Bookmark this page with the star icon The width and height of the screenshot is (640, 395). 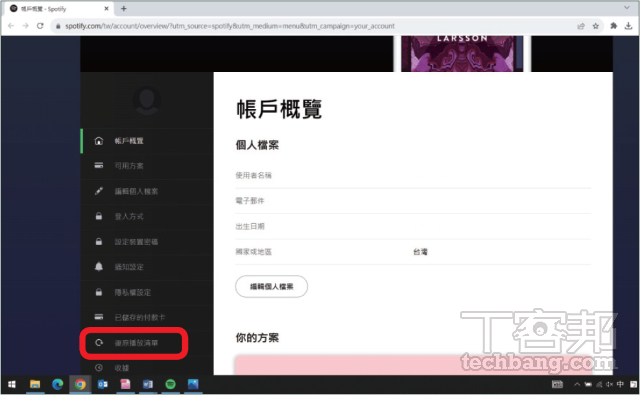coord(596,26)
